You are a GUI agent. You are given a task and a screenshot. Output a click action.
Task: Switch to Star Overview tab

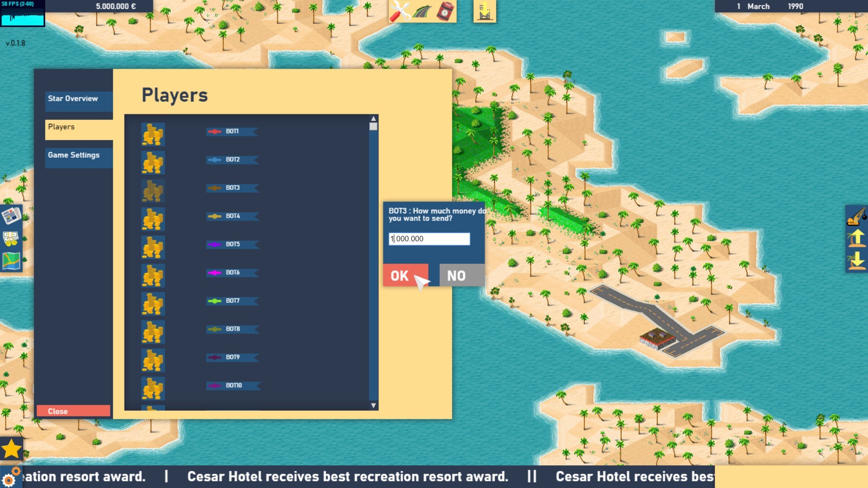79,101
